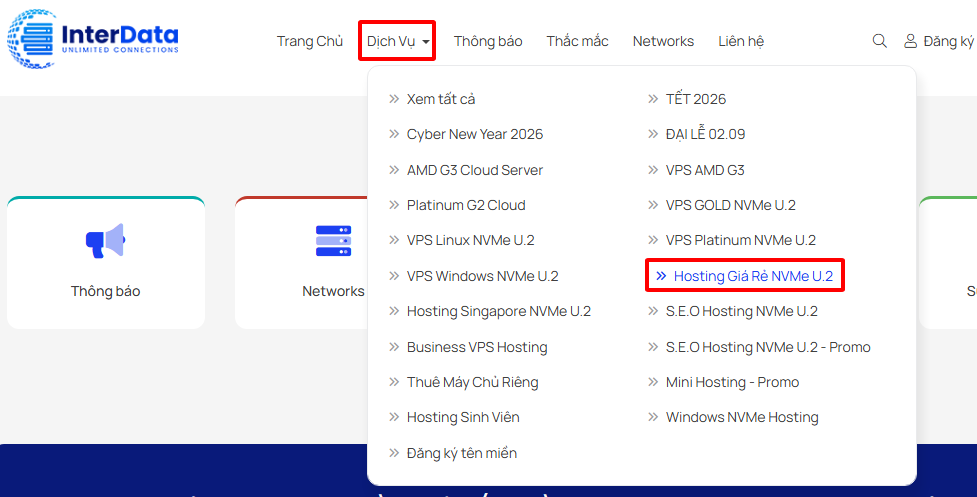
Task: Select Thuê Máy Chủ Riêng
Action: [472, 382]
